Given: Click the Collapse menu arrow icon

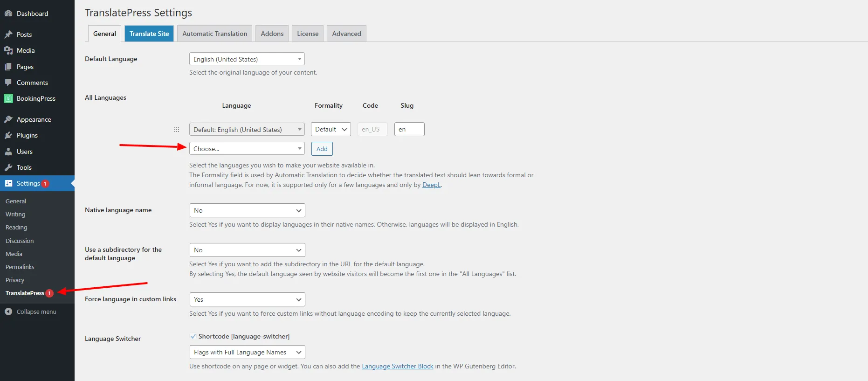Looking at the screenshot, I should 8,312.
